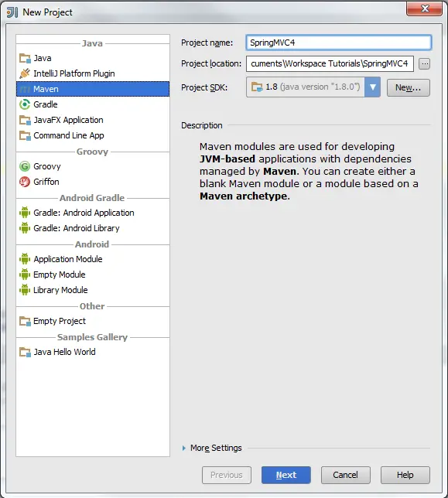Click the Android icon beside Gradle: Android Application
The image size is (448, 498).
point(25,213)
